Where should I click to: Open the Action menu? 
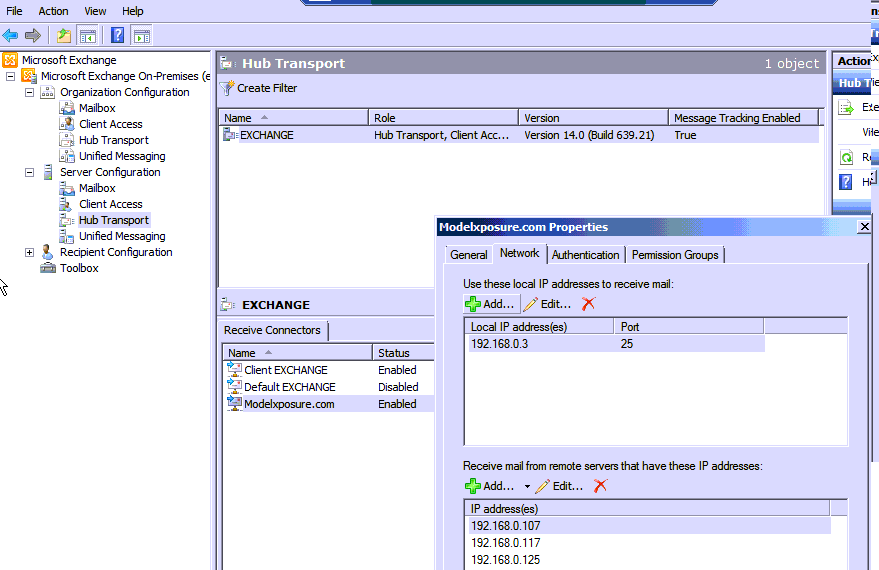coord(53,11)
